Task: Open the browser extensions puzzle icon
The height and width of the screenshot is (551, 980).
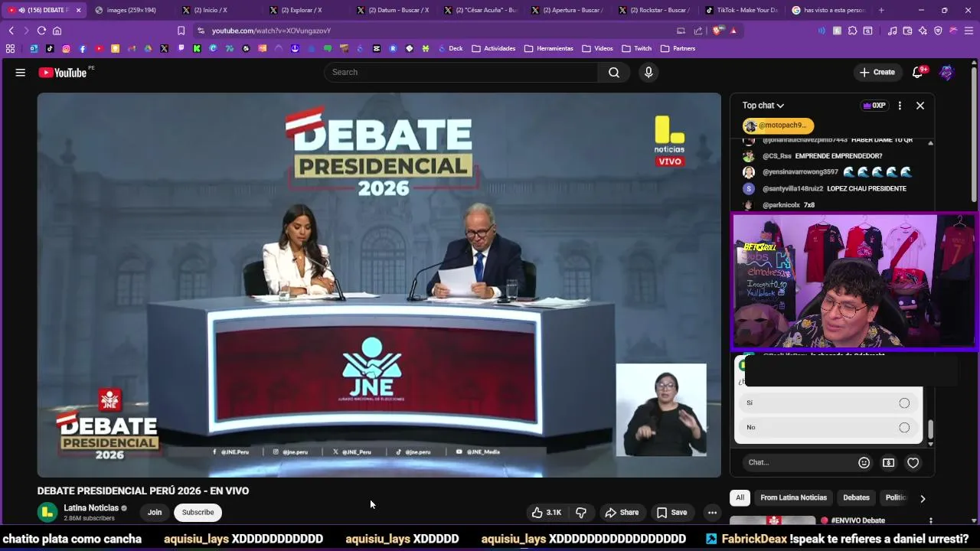Action: [x=852, y=31]
